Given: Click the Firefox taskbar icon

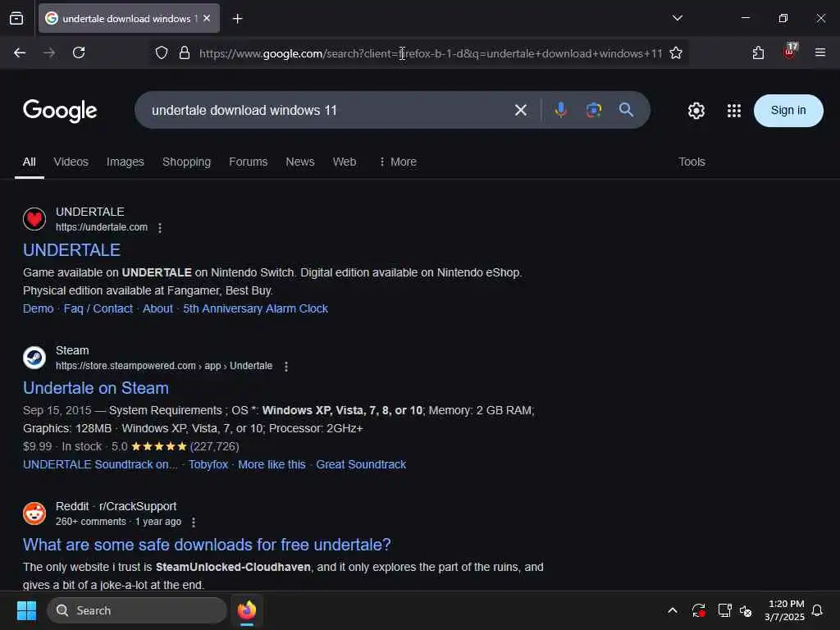Looking at the screenshot, I should 246,610.
